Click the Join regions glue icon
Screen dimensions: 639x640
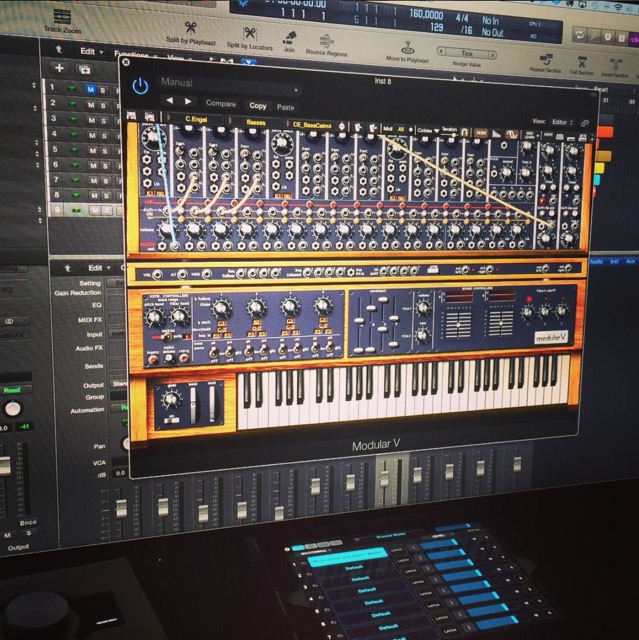[x=289, y=38]
